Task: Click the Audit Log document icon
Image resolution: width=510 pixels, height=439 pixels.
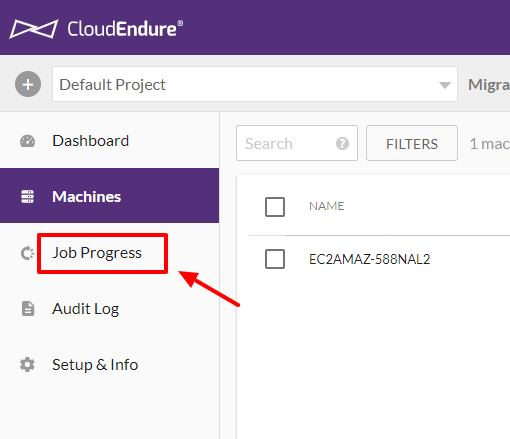Action: click(x=28, y=308)
